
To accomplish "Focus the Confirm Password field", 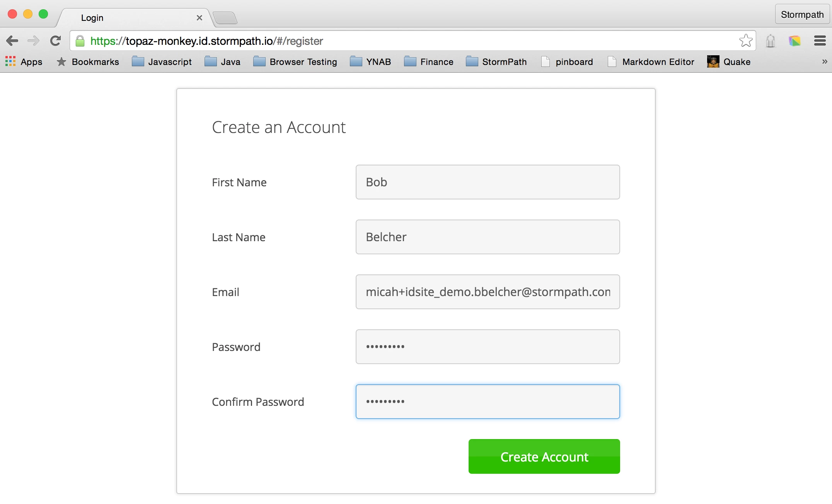I will click(488, 402).
